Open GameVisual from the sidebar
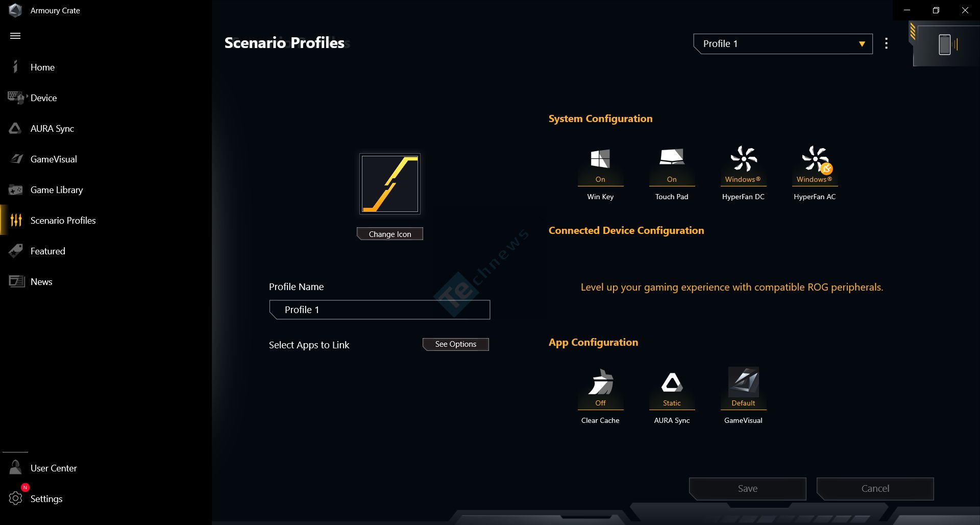The width and height of the screenshot is (980, 525). (54, 159)
